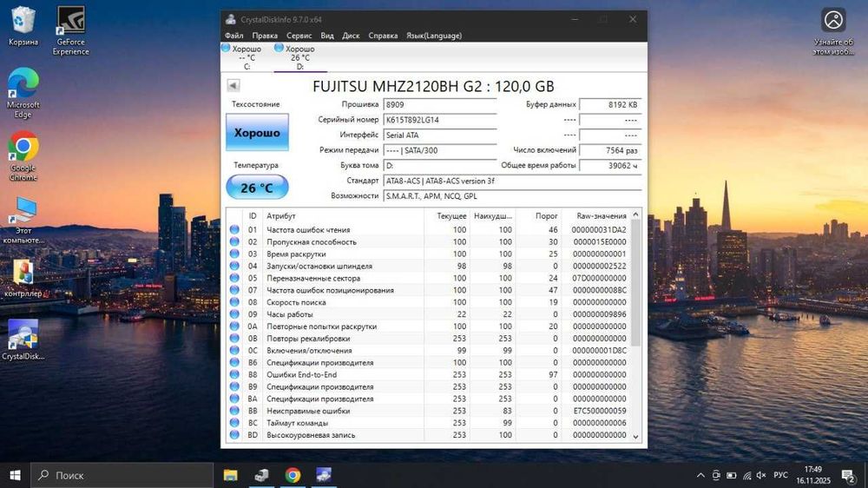The image size is (868, 488).
Task: Select the Serial ATA interface field
Action: (x=440, y=135)
